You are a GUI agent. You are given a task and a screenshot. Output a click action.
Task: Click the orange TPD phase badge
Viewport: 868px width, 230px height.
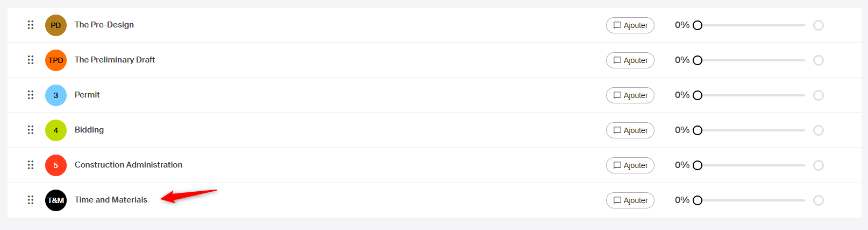(x=56, y=60)
